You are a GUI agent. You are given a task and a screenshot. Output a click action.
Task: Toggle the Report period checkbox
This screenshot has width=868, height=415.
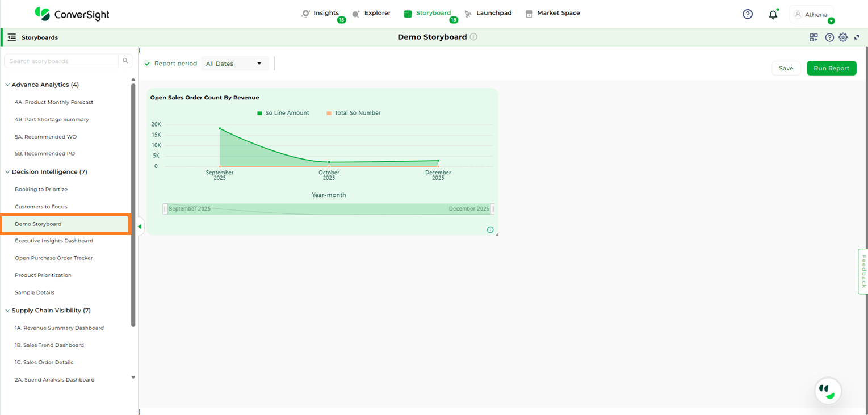click(x=148, y=64)
